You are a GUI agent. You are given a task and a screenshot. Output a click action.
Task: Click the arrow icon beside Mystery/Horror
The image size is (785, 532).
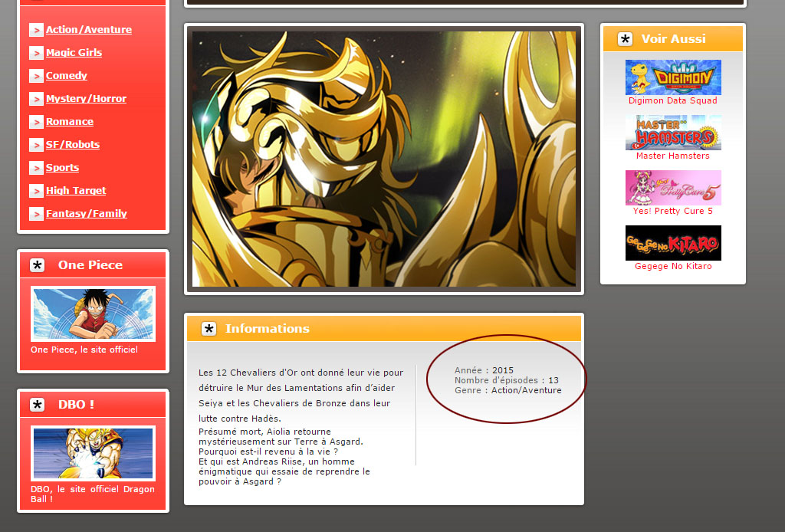[x=36, y=99]
